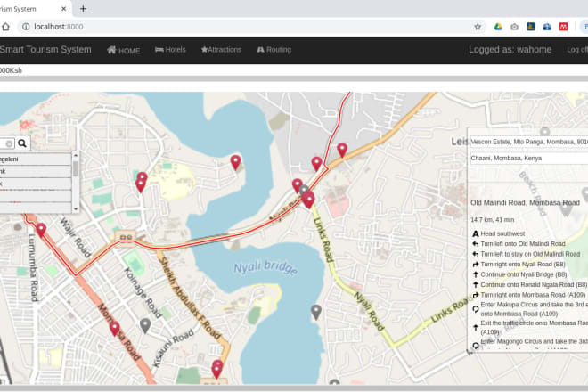Click roundabout icon for 'Enter Makupa Circus' step
Image resolution: width=588 pixels, height=392 pixels.
pyautogui.click(x=475, y=309)
